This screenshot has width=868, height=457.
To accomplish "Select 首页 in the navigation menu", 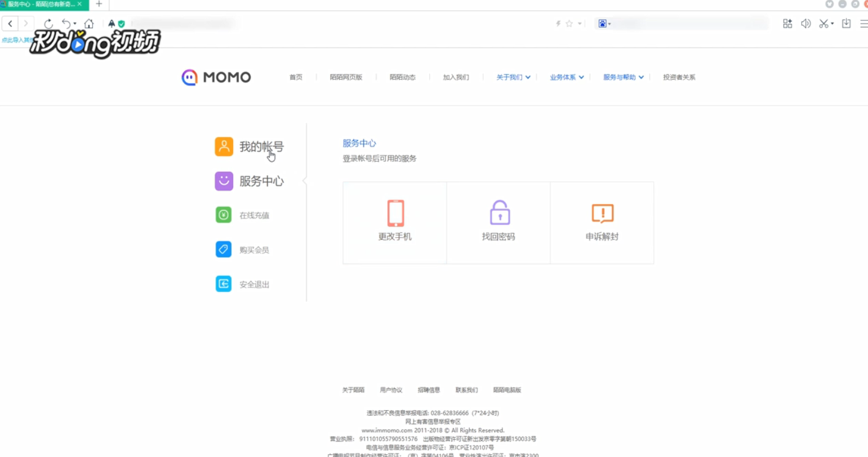I will point(296,77).
